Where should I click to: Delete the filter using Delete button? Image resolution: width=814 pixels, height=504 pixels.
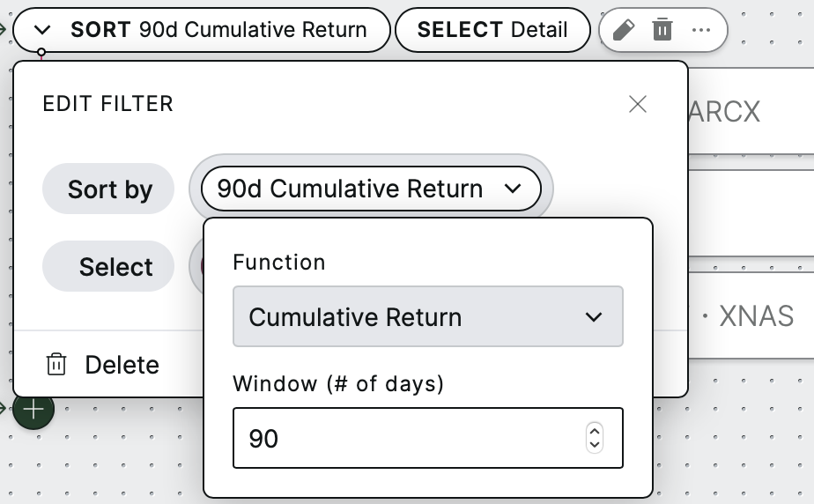(103, 365)
